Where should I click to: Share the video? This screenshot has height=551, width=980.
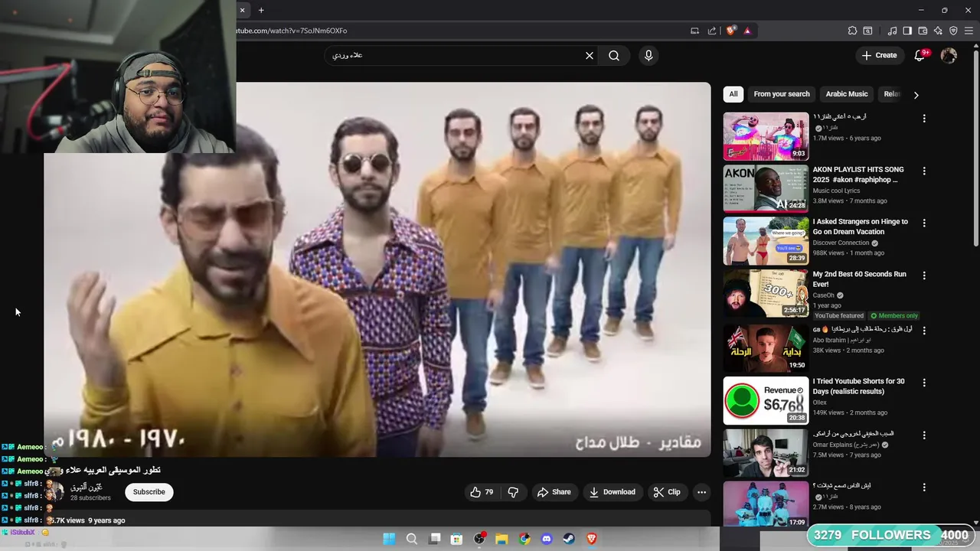[x=554, y=492]
